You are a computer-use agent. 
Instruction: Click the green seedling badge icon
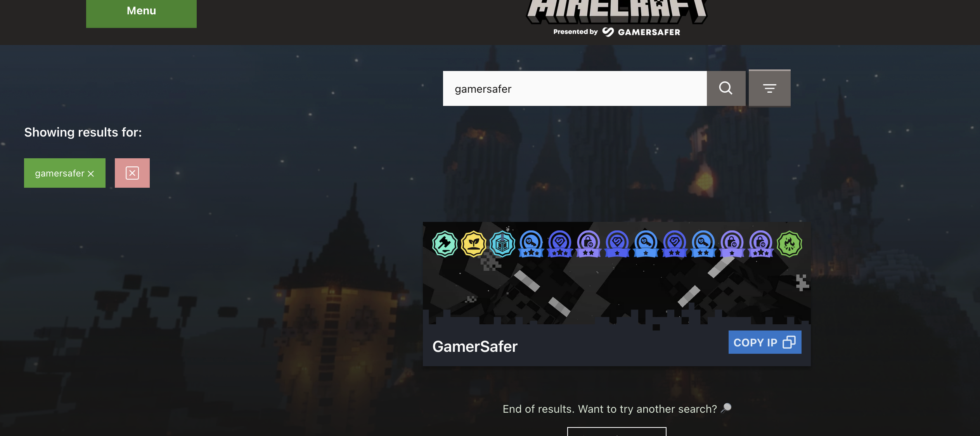click(473, 244)
